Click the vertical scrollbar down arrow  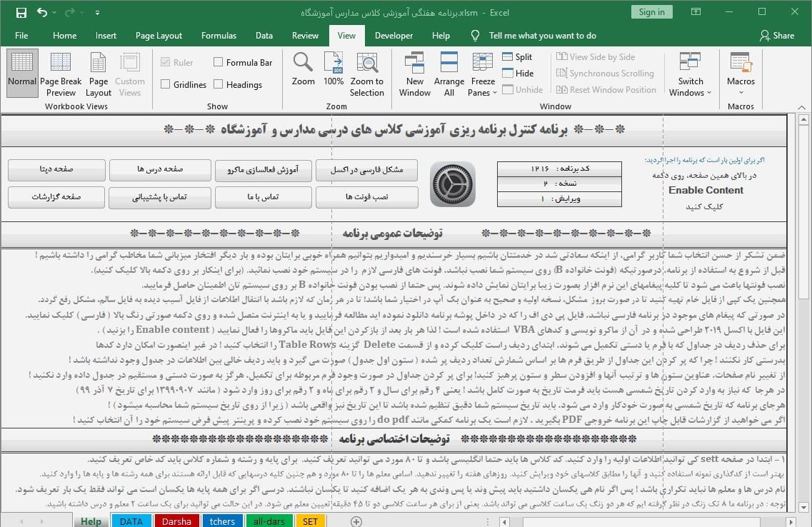pyautogui.click(x=803, y=507)
